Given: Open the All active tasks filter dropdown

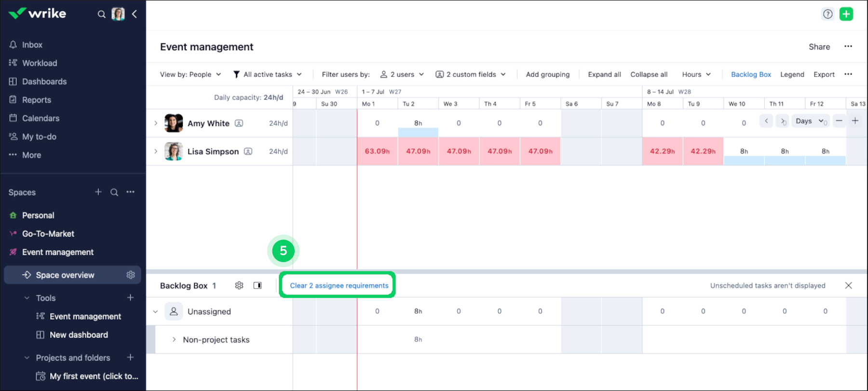Looking at the screenshot, I should pos(268,74).
